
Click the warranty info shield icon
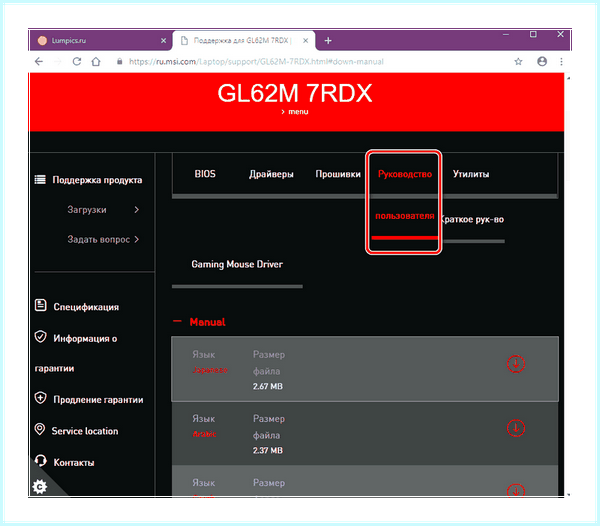tap(41, 337)
